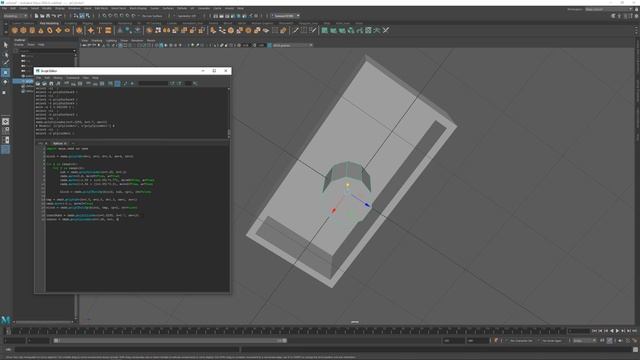
Task: Create a polygon sphere from the shelf
Action: click(15, 30)
